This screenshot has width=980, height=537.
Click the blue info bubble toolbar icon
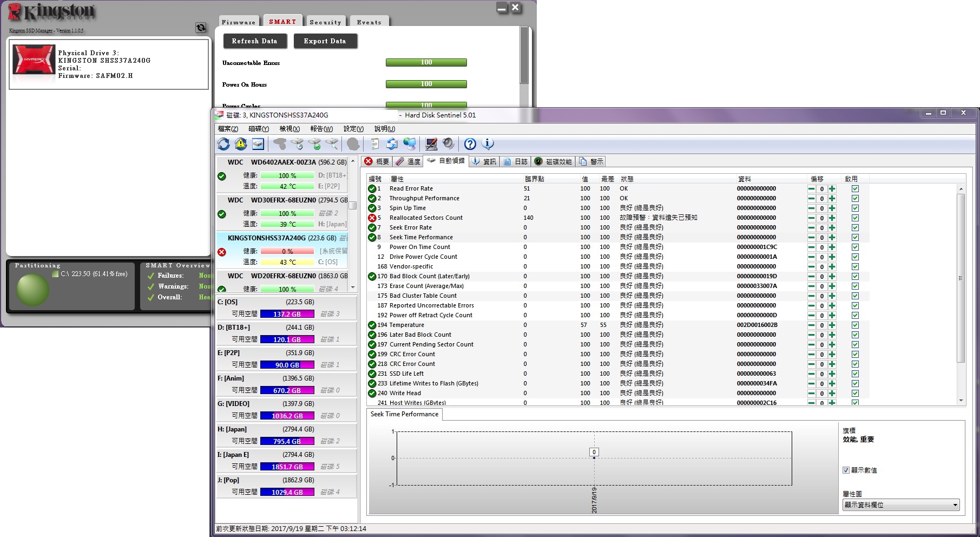click(488, 144)
